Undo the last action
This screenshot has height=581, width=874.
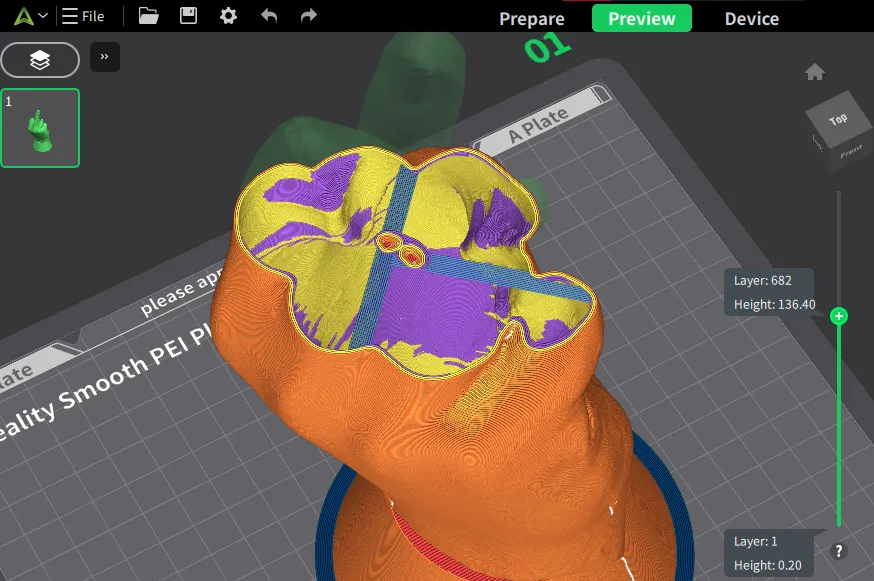[269, 16]
